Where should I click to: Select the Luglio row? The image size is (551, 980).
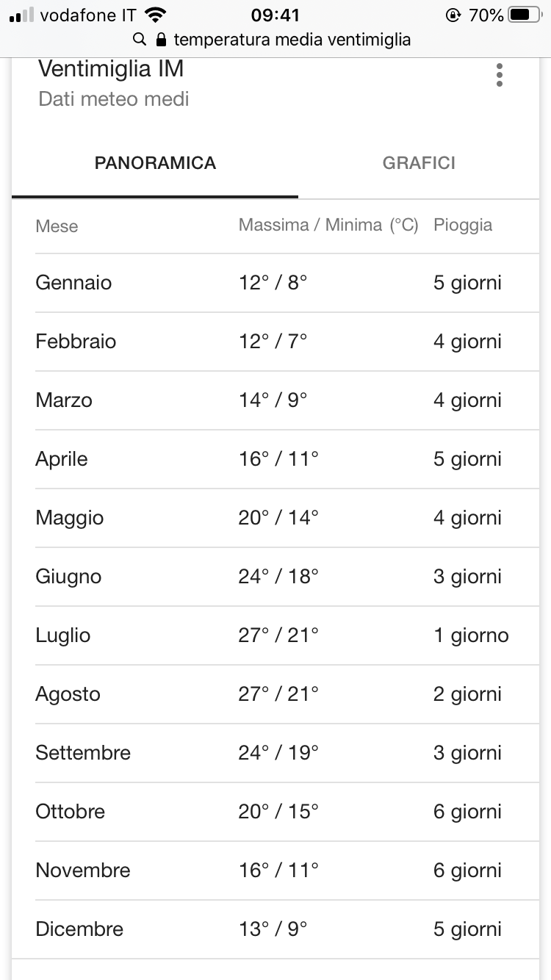click(287, 635)
